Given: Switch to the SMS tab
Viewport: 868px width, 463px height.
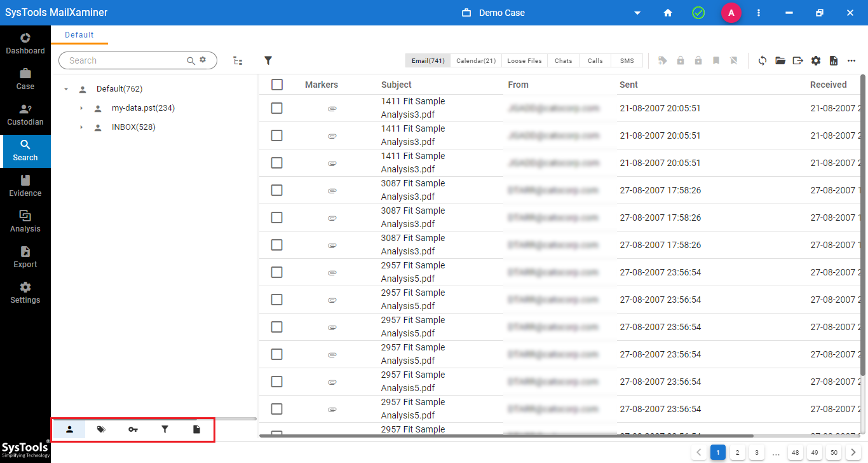Looking at the screenshot, I should pos(627,60).
